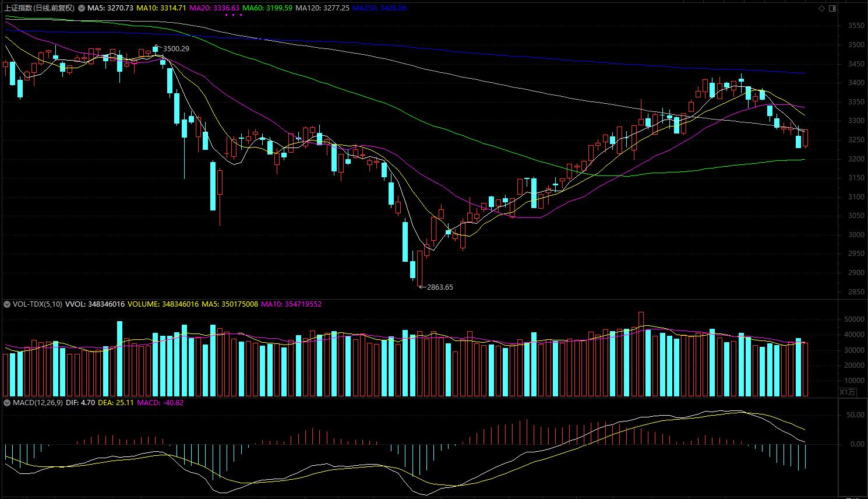Select the MA60: 3199.59 indicator label

(x=267, y=8)
